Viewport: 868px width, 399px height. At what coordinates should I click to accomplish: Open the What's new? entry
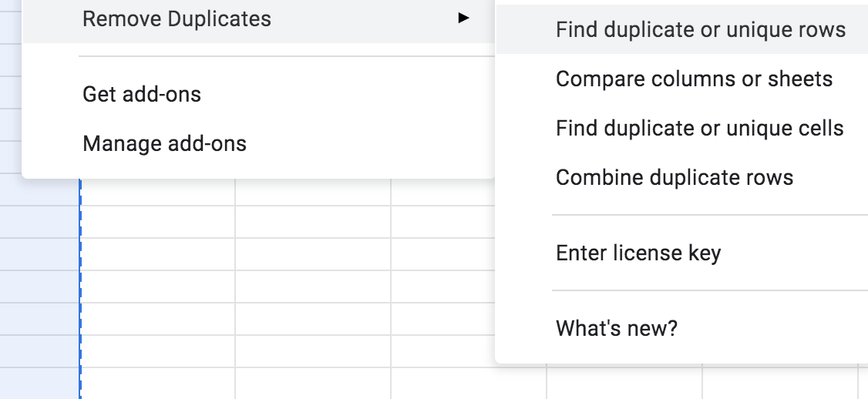[x=616, y=329]
